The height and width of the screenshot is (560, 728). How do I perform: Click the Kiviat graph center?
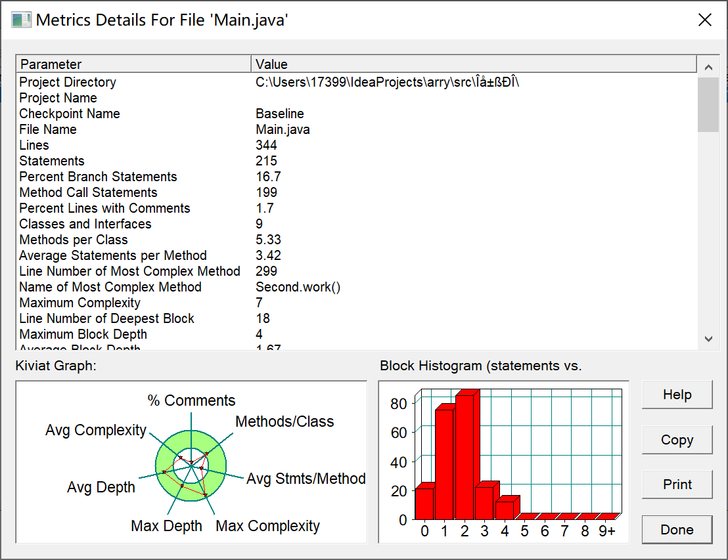click(x=191, y=466)
